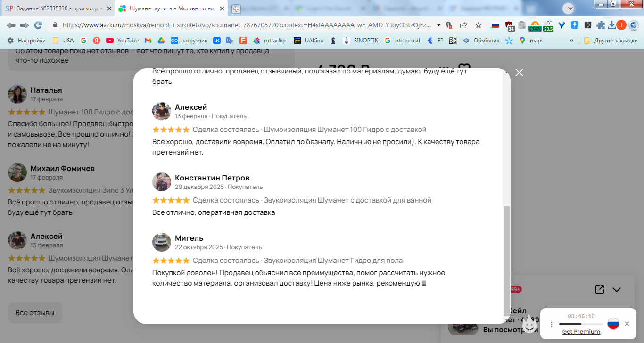This screenshot has height=343, width=644.
Task: Click the share page icon in the address bar
Action: pos(463,25)
